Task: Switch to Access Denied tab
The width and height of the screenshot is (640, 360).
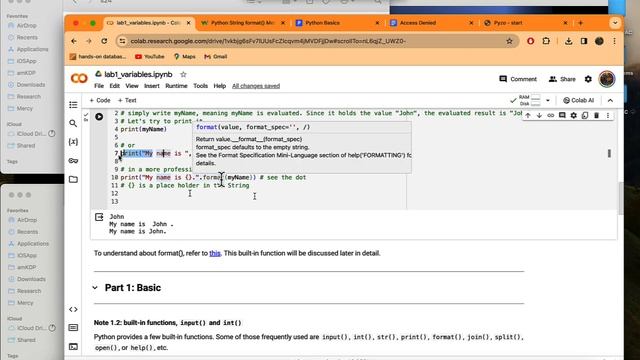Action: point(431,23)
